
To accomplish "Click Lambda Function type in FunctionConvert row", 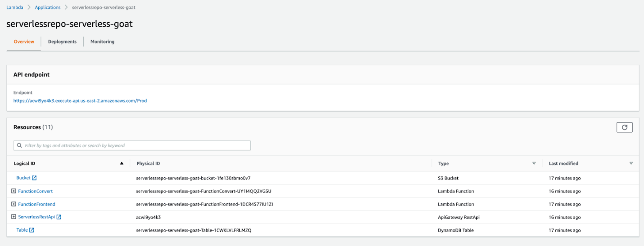I will coord(456,191).
